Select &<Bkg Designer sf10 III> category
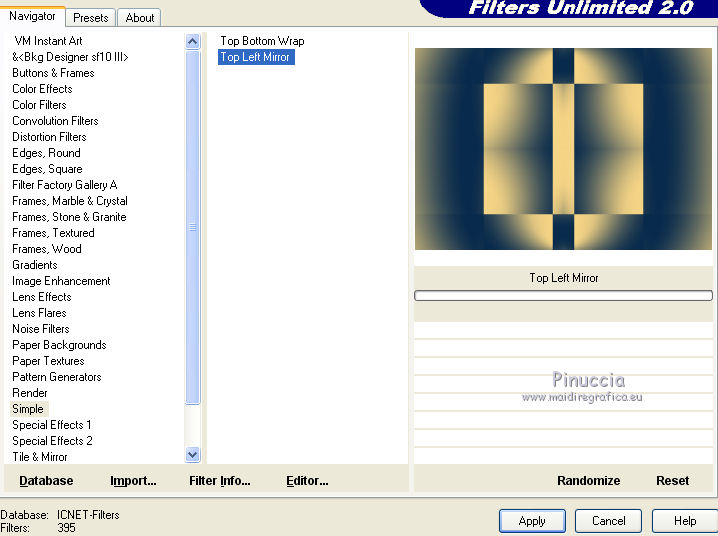This screenshot has width=718, height=536. (70, 57)
